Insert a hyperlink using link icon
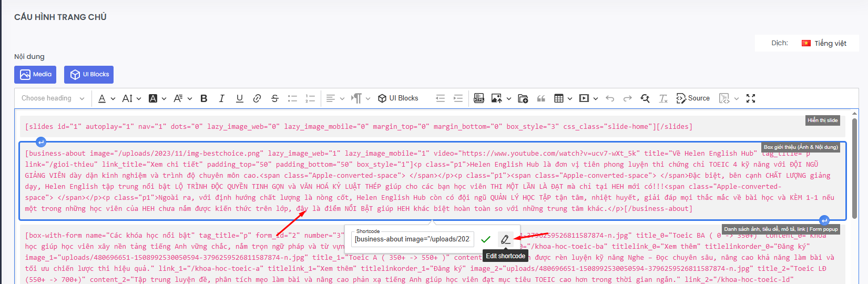868x284 pixels. click(x=257, y=98)
